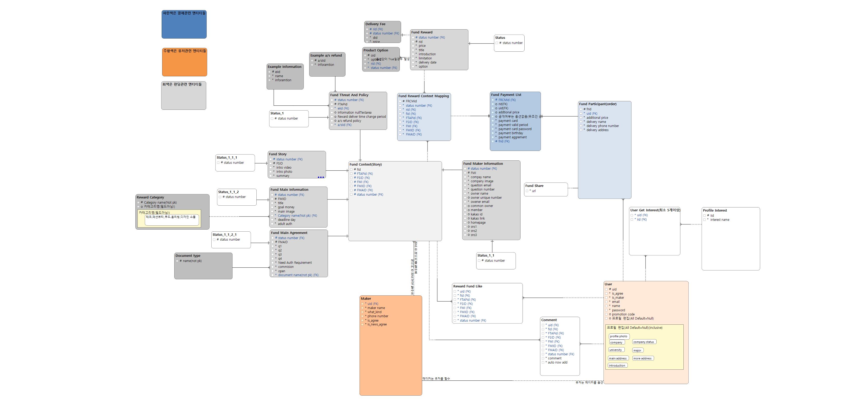Screen dimensions: 868x409
Task: Click the Comment entity title
Action: 549,320
